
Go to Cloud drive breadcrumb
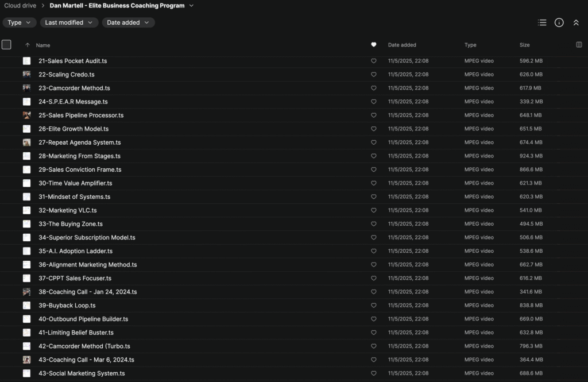coord(20,6)
